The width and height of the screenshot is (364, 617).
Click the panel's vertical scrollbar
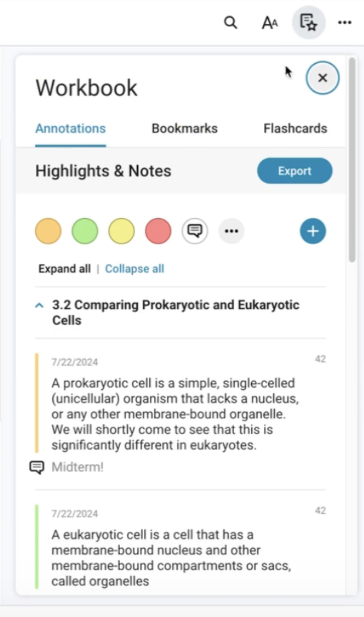(x=352, y=160)
